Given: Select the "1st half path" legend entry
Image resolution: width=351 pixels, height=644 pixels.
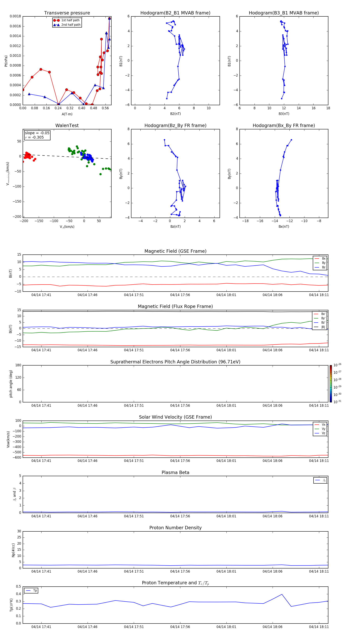Looking at the screenshot, I should 67,20.
